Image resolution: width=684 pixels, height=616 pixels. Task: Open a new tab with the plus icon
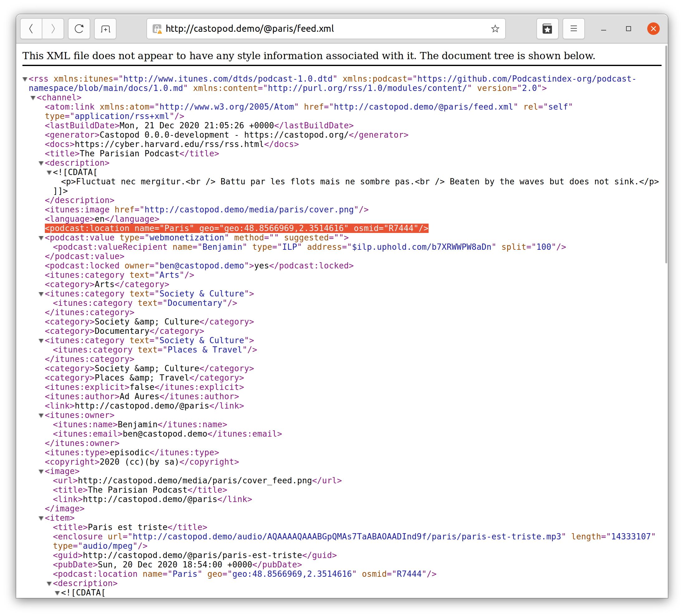tap(105, 29)
